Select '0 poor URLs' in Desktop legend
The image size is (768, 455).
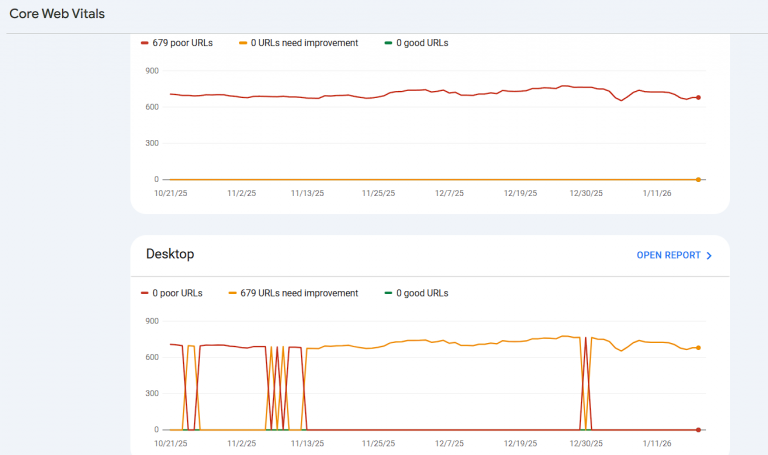(x=179, y=293)
